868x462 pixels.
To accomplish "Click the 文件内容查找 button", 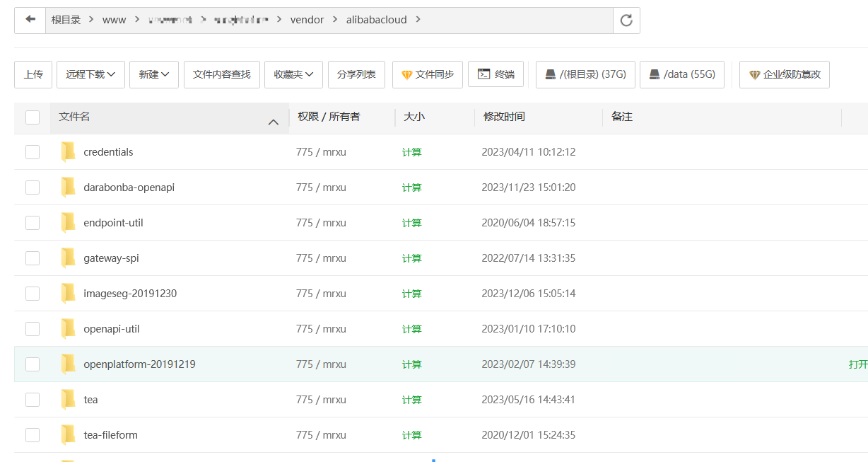I will [222, 74].
